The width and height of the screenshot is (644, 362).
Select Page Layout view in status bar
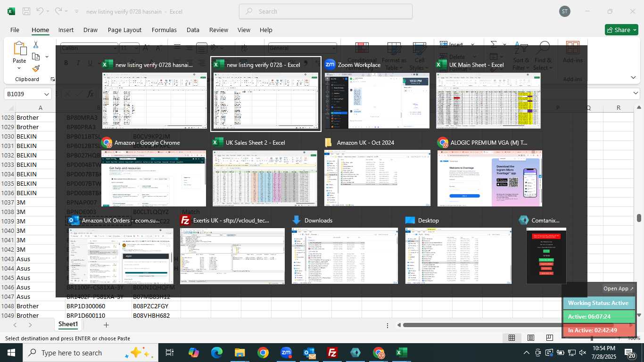[x=531, y=337]
